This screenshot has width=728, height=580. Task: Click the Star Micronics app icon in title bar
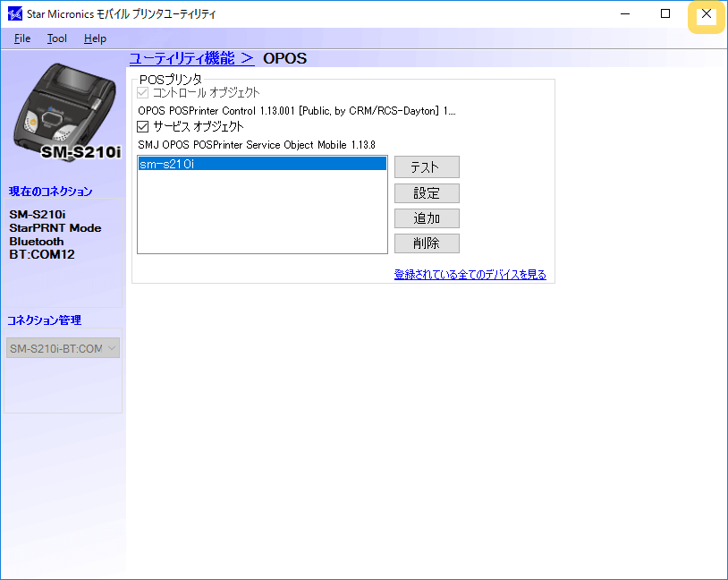coord(14,14)
